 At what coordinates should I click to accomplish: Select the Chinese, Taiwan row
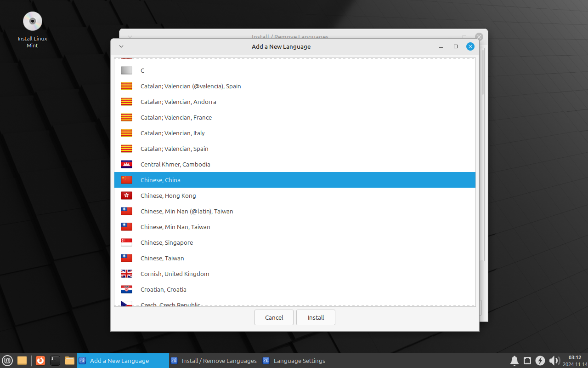pyautogui.click(x=295, y=258)
